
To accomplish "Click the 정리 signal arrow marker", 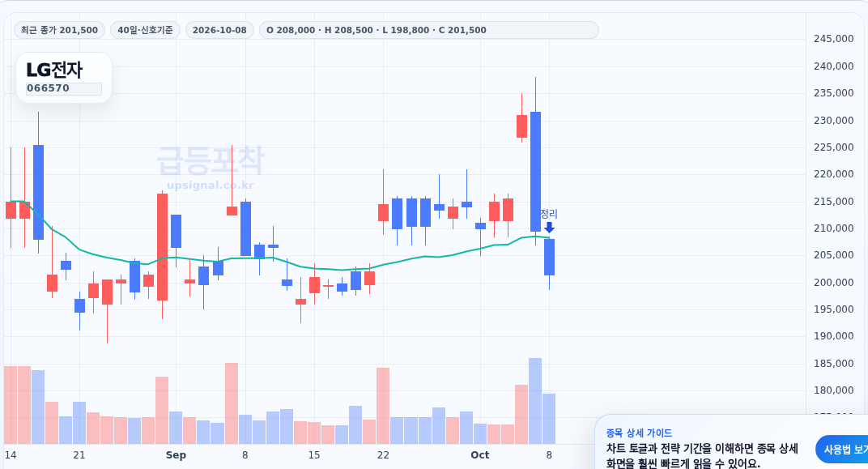I will tap(549, 228).
